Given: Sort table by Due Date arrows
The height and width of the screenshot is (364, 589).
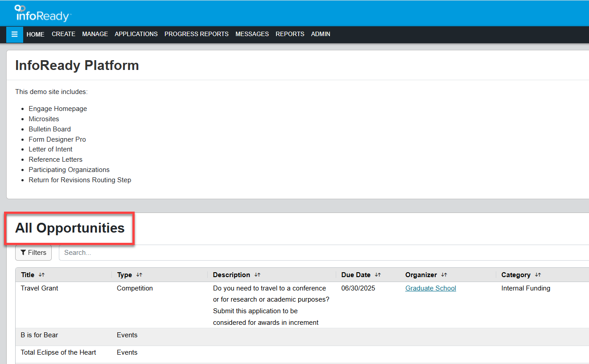Looking at the screenshot, I should [378, 275].
